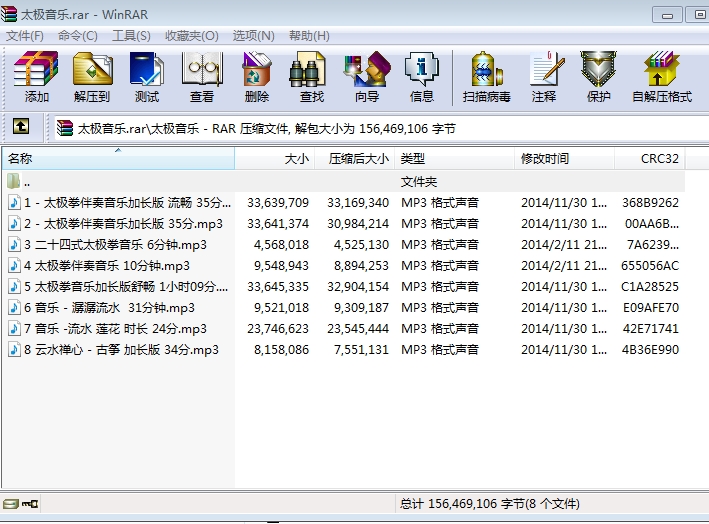Viewport: 709px width, 524px height.
Task: Sort by Type (类型) column header
Action: tap(454, 159)
